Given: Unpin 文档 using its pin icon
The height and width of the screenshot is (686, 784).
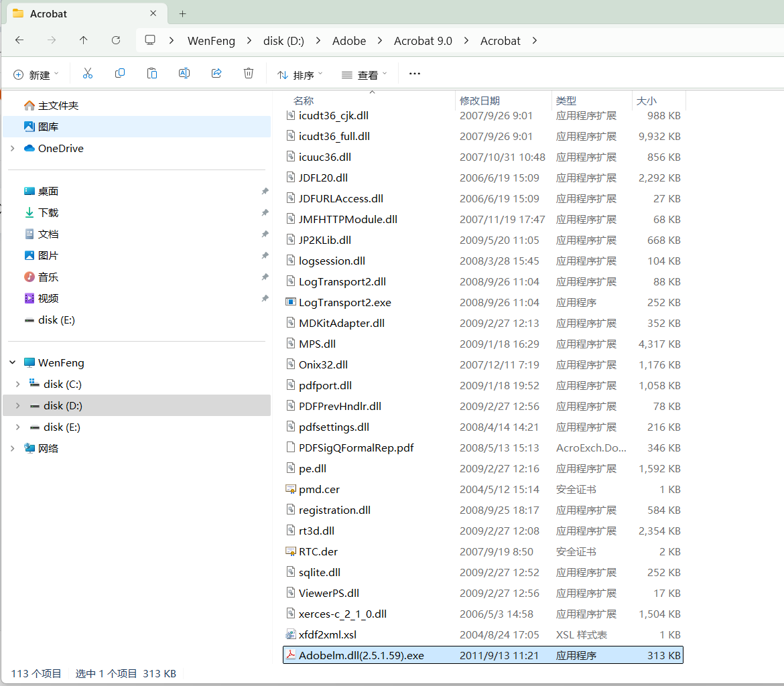Looking at the screenshot, I should coord(265,234).
